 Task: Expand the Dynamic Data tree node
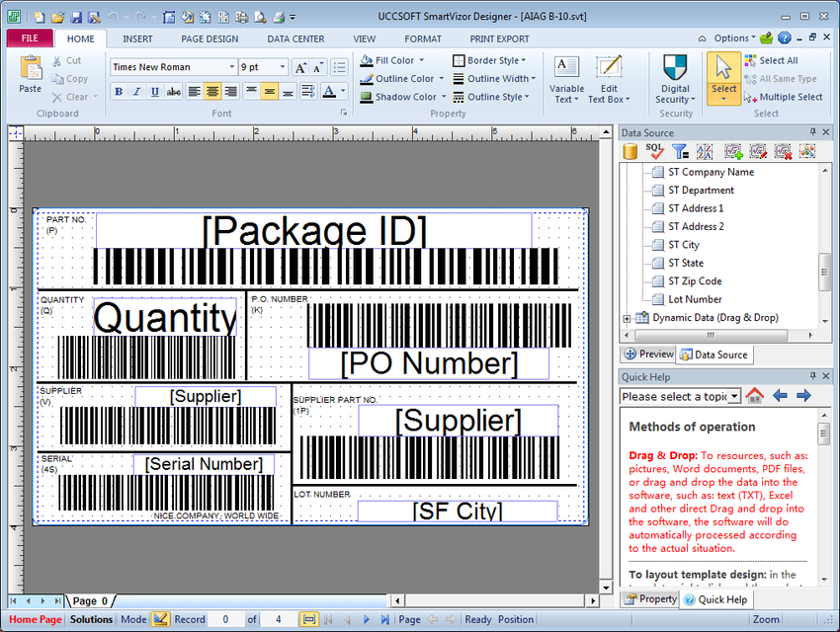point(627,318)
